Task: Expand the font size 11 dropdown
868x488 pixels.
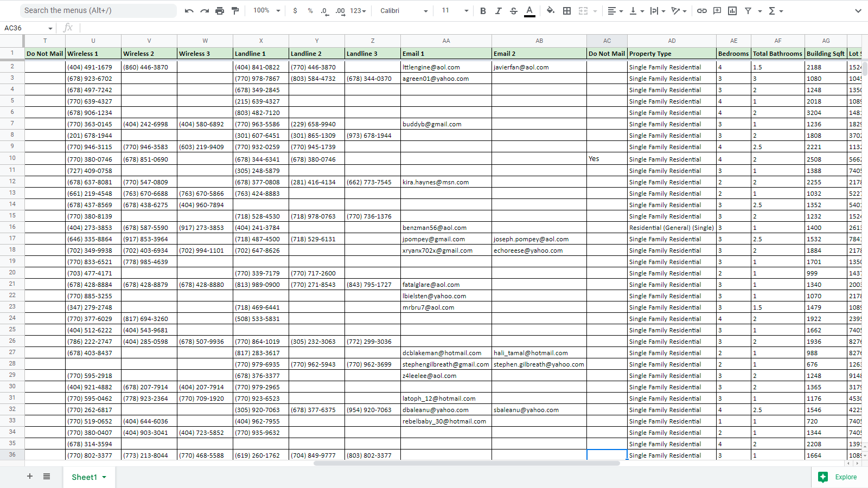Action: click(455, 11)
